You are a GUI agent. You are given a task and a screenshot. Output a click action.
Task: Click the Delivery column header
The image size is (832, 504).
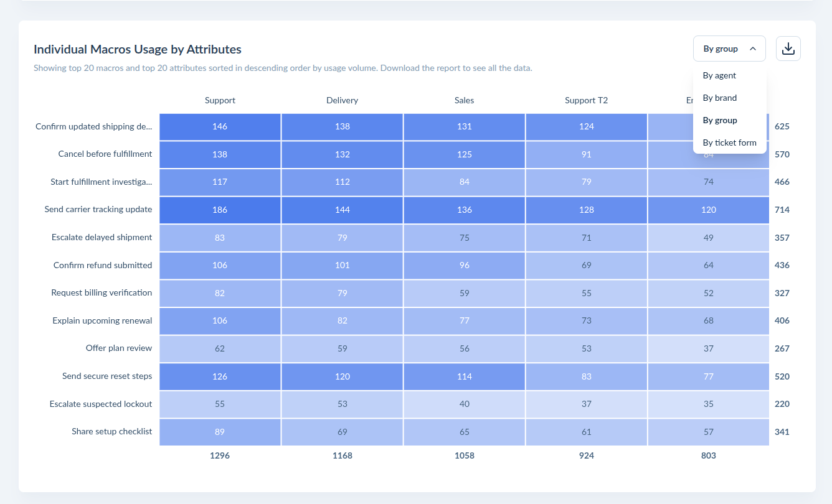[x=342, y=100]
